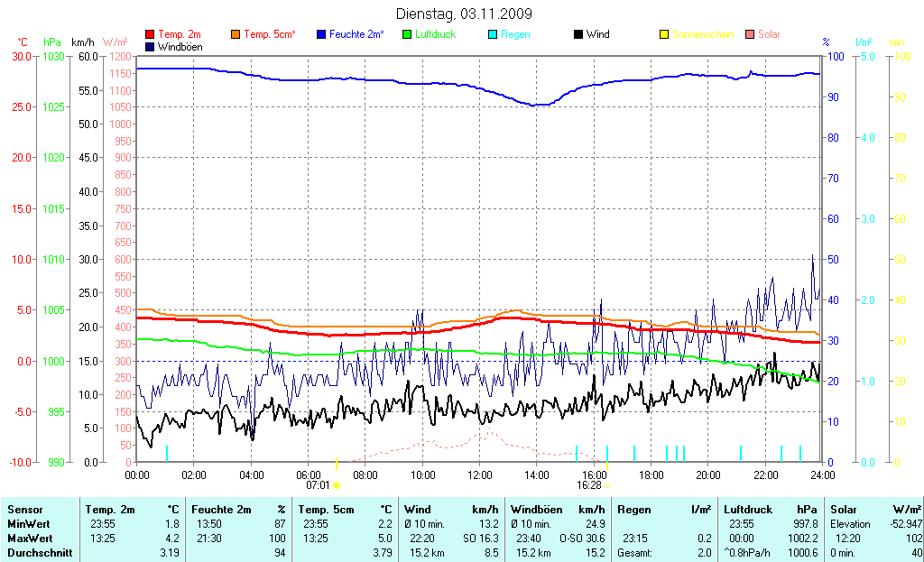Click the black Wind legend swatch
This screenshot has height=562, width=924.
[577, 35]
